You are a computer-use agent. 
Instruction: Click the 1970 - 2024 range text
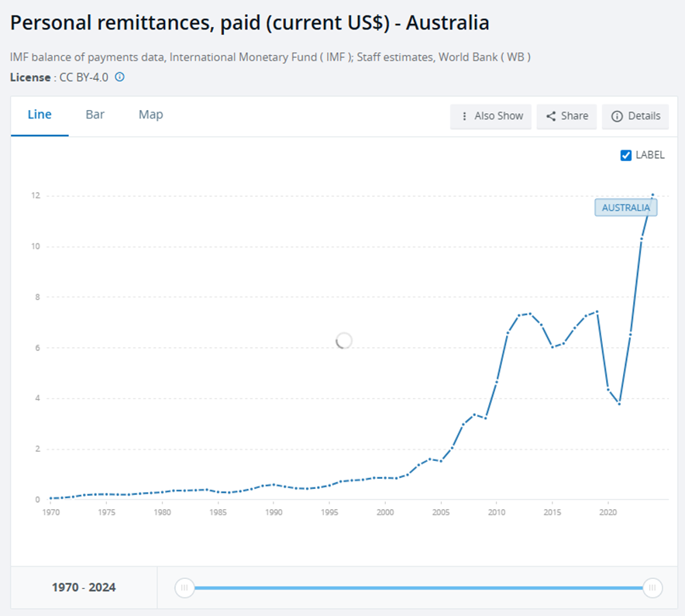coord(84,587)
